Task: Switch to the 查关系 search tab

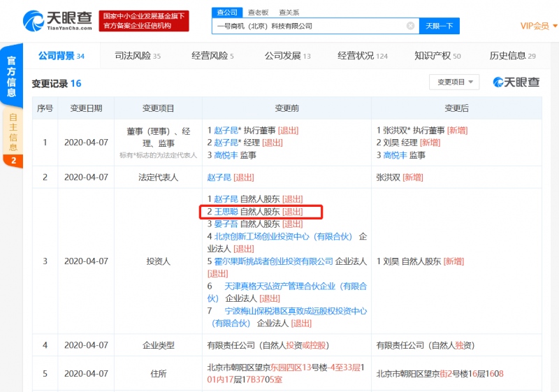Action: (x=289, y=12)
